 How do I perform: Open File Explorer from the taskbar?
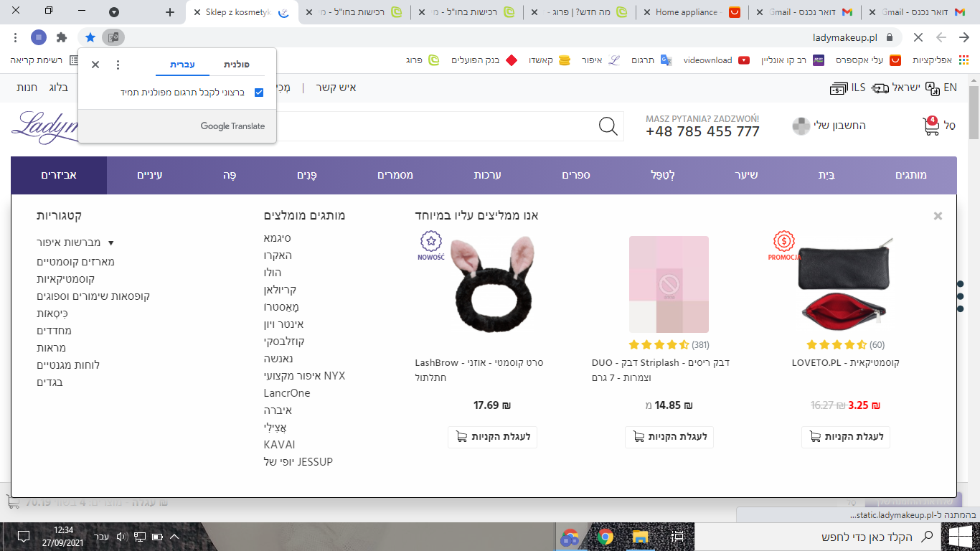(640, 537)
